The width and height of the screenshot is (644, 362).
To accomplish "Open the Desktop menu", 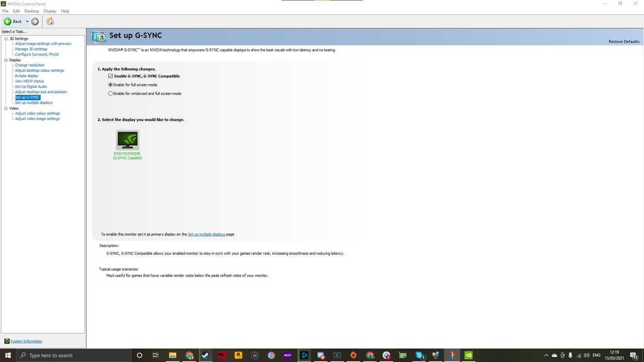I will point(31,11).
